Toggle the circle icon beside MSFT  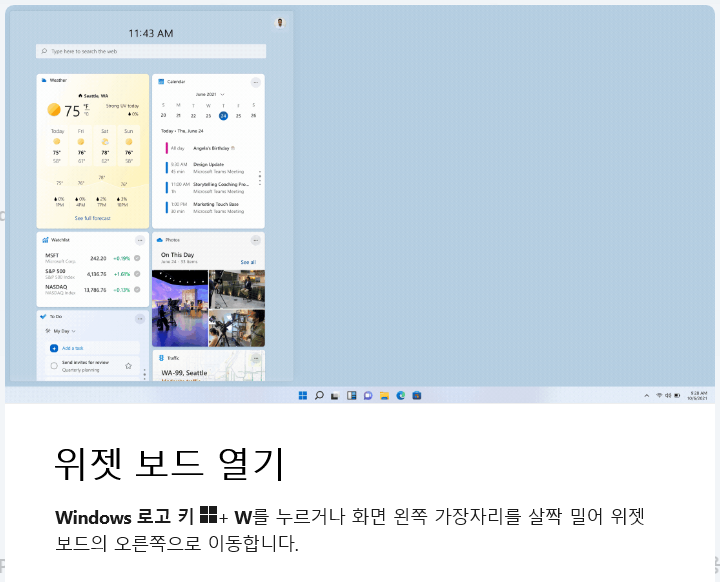point(137,258)
